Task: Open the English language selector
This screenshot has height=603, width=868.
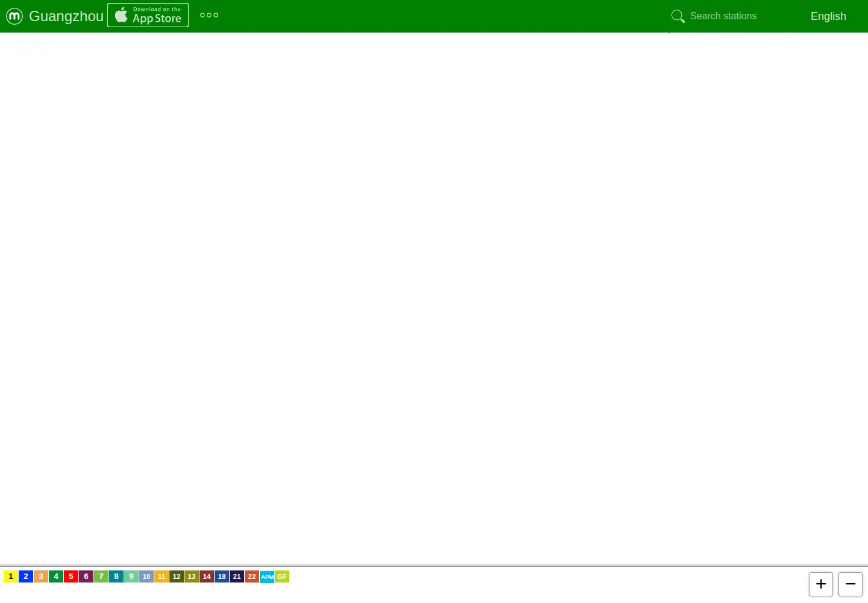Action: pyautogui.click(x=828, y=16)
